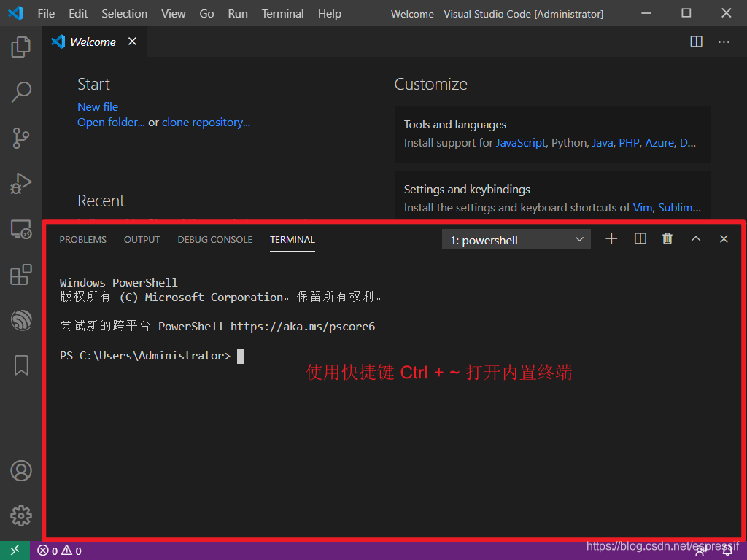The width and height of the screenshot is (747, 560).
Task: Create a new terminal with plus icon
Action: click(611, 238)
